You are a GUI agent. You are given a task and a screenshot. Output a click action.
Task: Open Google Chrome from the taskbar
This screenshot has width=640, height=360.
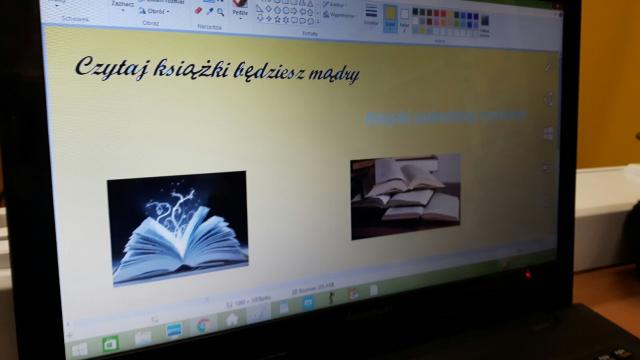(203, 325)
